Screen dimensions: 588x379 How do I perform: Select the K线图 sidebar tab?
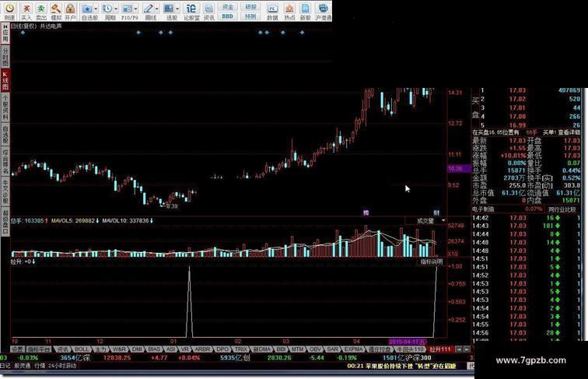click(5, 81)
